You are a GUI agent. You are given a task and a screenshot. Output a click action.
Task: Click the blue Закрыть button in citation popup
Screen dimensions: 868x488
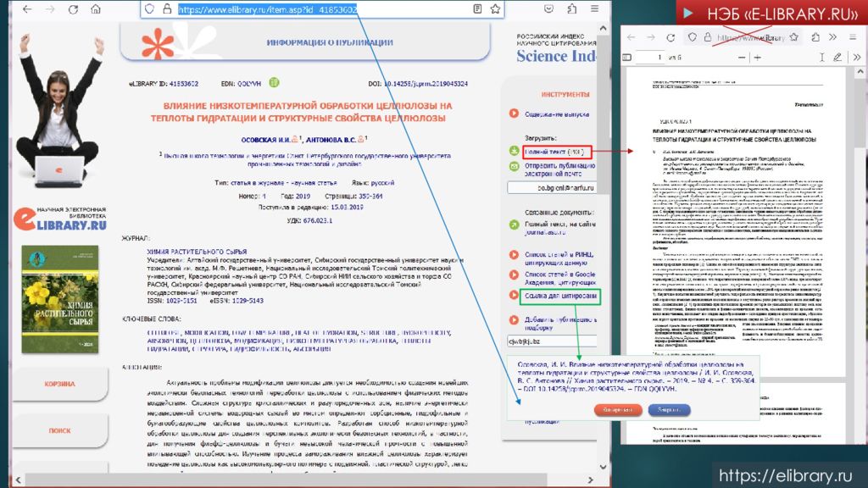(x=669, y=410)
